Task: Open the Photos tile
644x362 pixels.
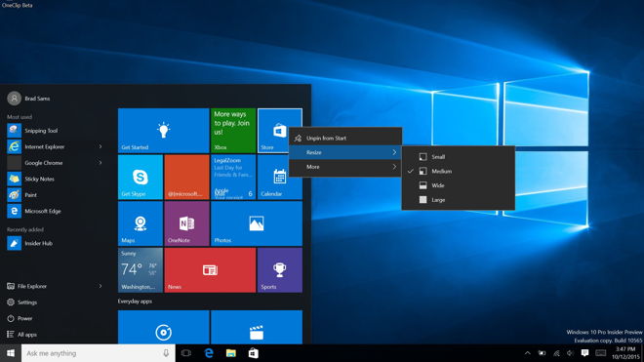Action: (257, 223)
